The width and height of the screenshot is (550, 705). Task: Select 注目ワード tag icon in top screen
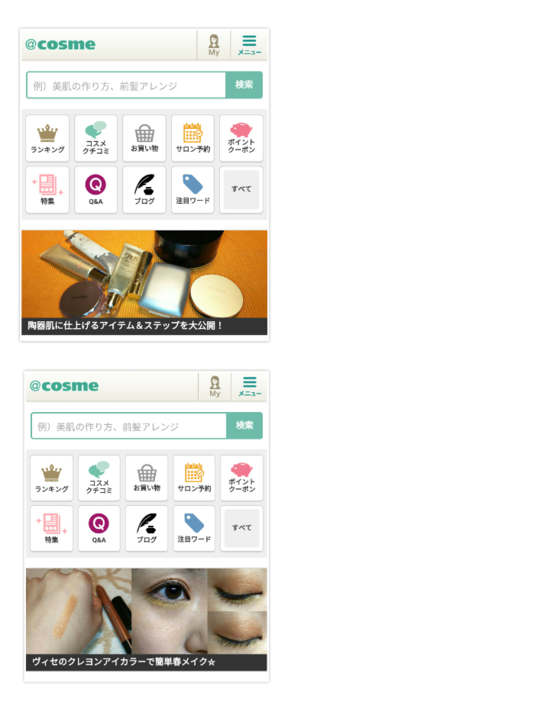coord(193,190)
